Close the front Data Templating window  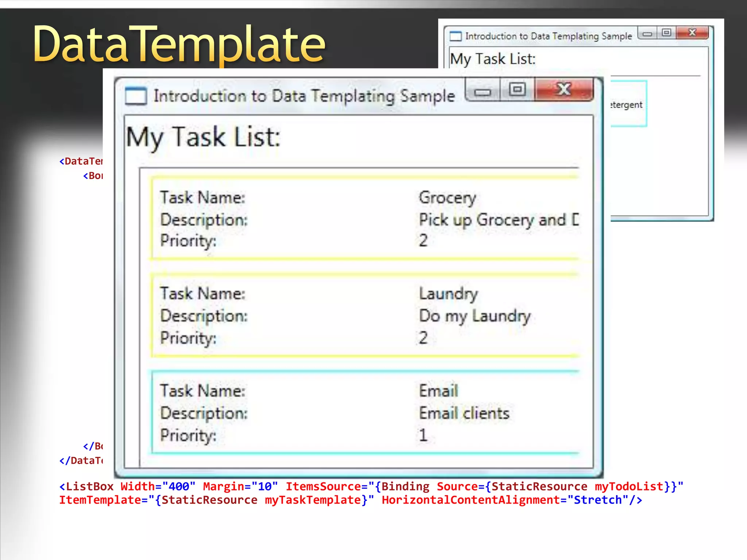point(564,89)
